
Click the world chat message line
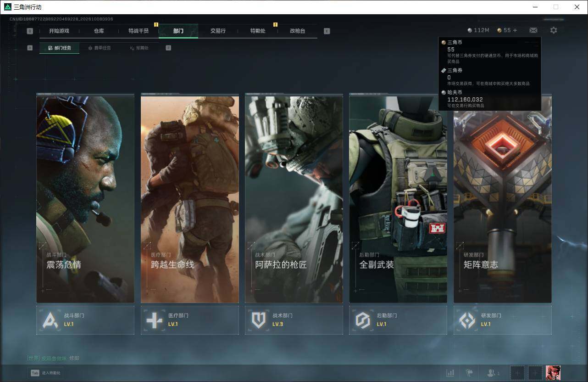[53, 358]
